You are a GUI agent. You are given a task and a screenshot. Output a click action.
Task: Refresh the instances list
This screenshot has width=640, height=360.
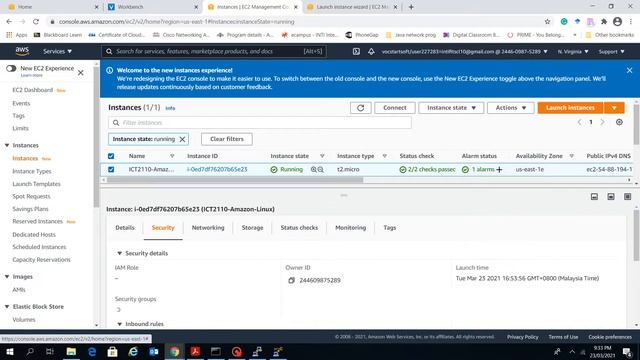click(360, 108)
